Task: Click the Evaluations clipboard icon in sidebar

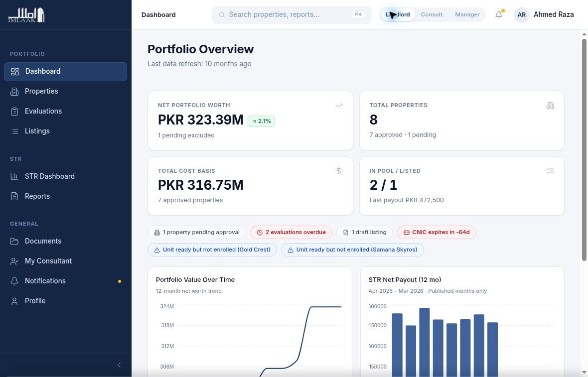Action: pyautogui.click(x=14, y=111)
